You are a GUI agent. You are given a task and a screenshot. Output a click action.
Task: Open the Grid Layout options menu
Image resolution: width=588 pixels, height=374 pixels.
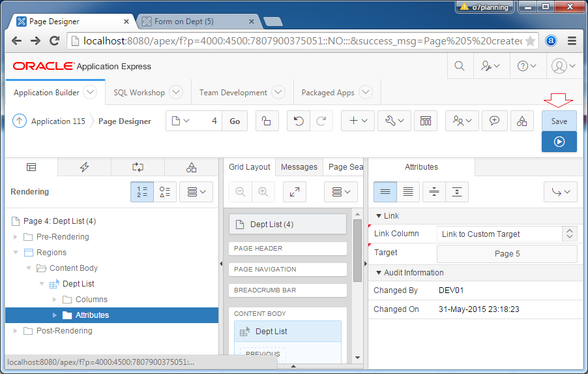pos(341,192)
